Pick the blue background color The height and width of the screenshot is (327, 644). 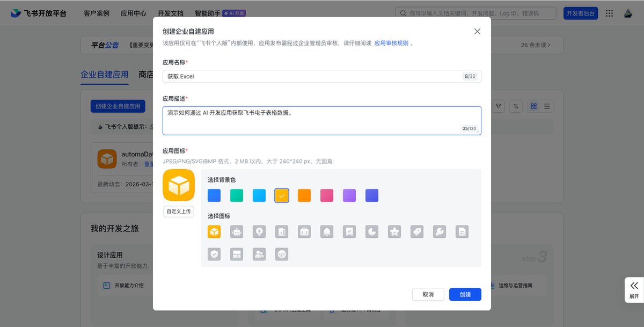click(x=214, y=195)
